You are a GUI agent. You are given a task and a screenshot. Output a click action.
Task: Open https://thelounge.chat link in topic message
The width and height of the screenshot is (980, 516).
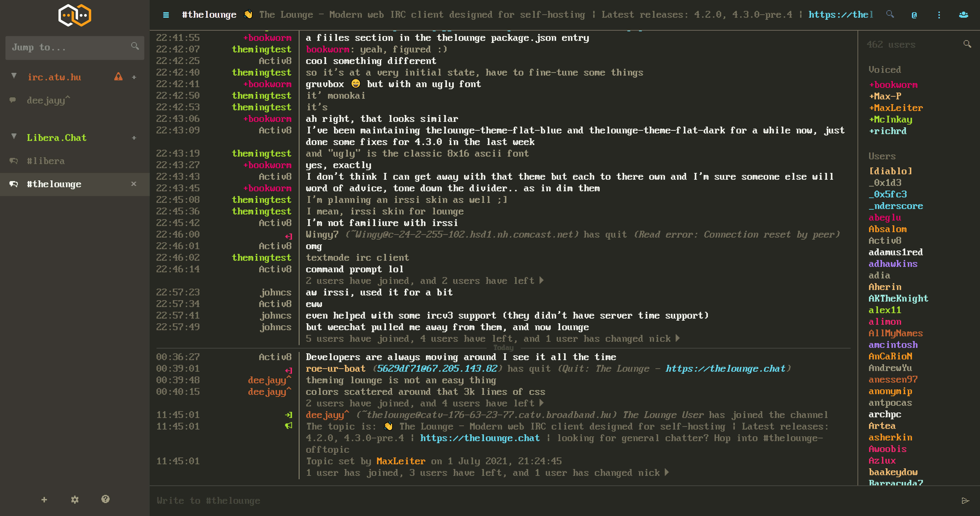point(480,438)
